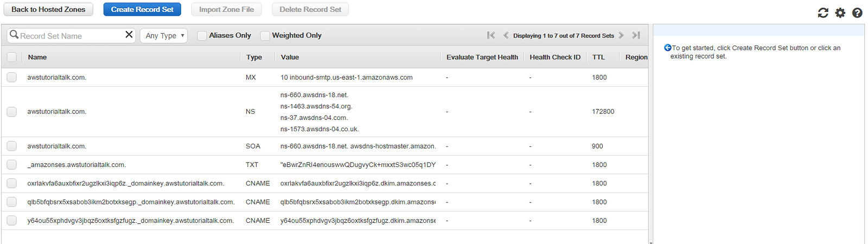Viewport: 868px width, 244px height.
Task: Click the Type column header
Action: pyautogui.click(x=254, y=57)
